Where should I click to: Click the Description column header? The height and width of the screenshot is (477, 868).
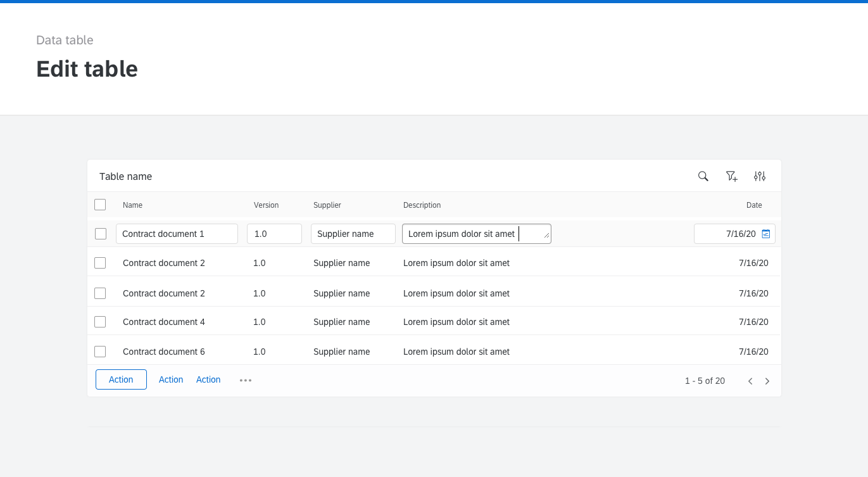coord(422,205)
